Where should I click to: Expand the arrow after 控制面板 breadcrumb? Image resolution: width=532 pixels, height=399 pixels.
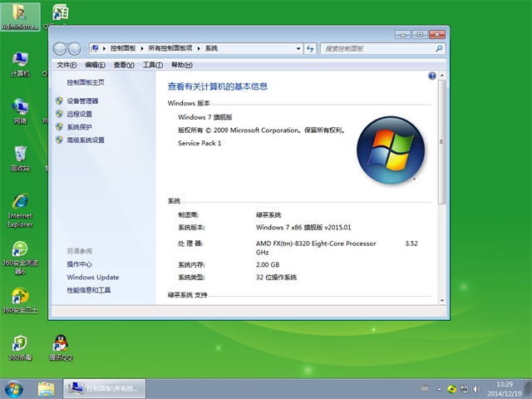pyautogui.click(x=142, y=48)
